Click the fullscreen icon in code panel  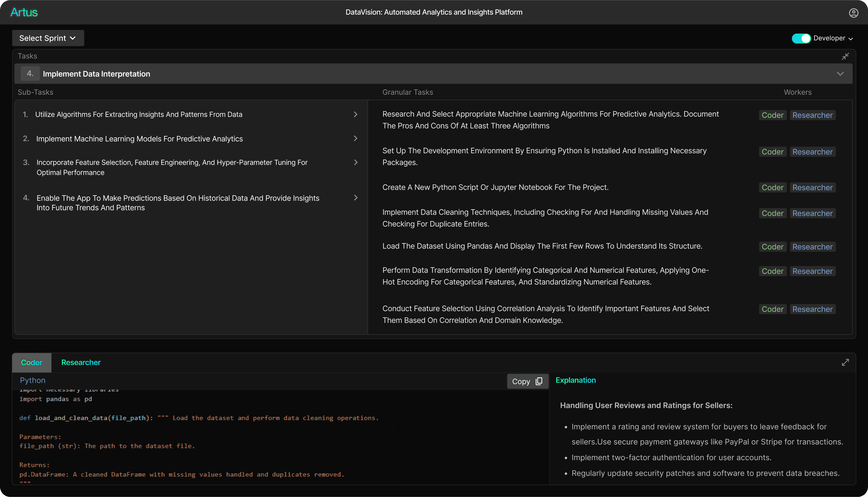click(x=845, y=362)
